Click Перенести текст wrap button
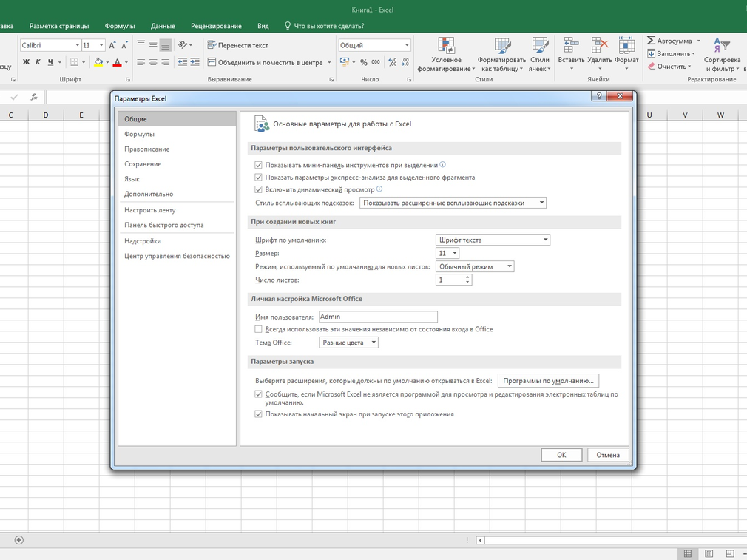This screenshot has width=747, height=560. click(237, 45)
